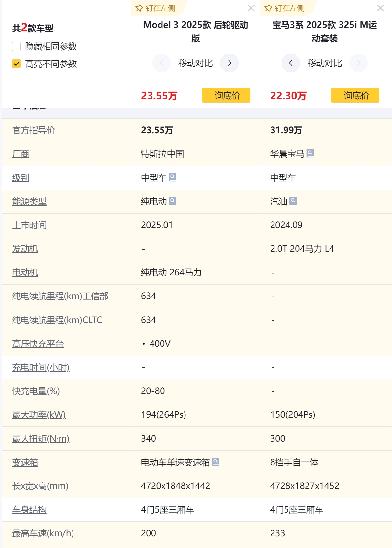Open the 级别 parameter link

(21, 178)
